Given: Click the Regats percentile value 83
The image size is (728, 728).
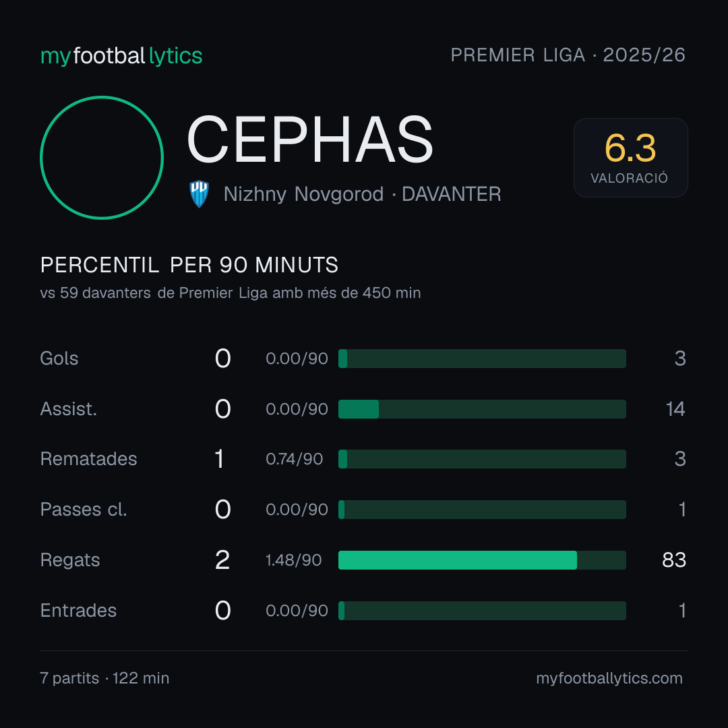Looking at the screenshot, I should (673, 560).
